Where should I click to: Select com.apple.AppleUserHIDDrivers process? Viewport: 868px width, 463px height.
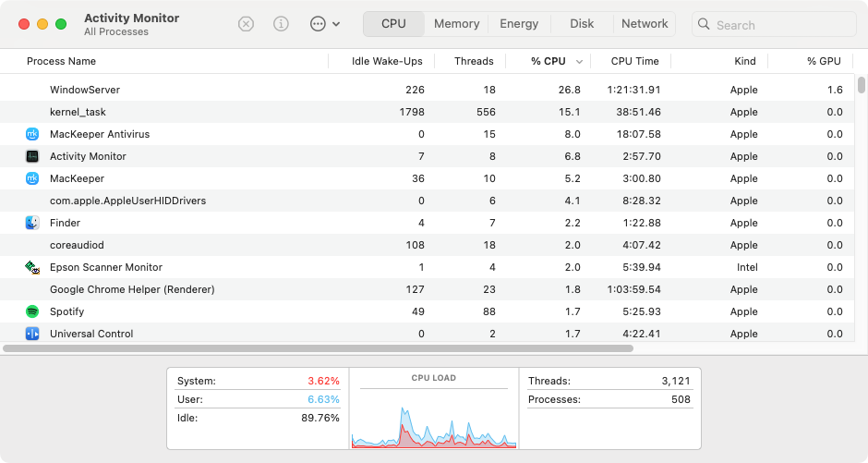tap(127, 201)
